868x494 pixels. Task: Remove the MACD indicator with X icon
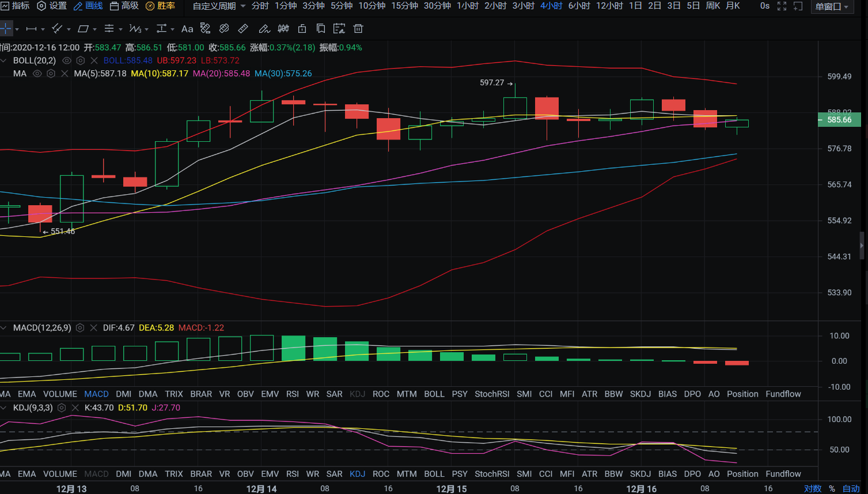92,327
